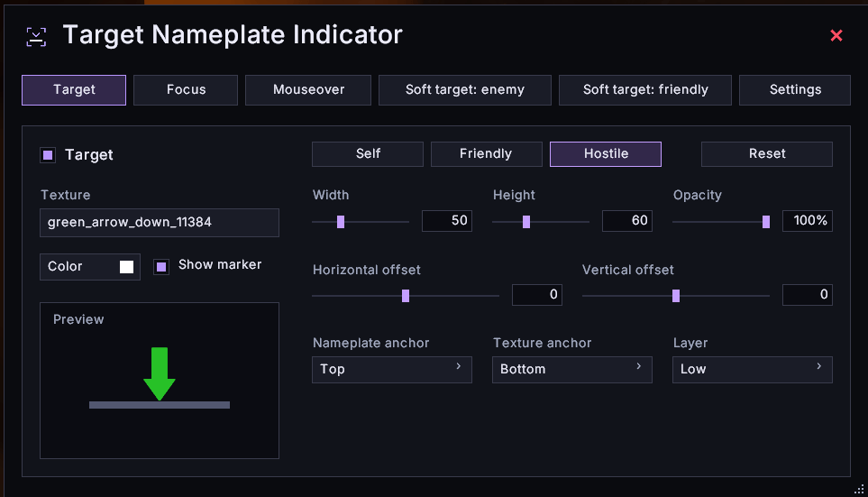The image size is (868, 497).
Task: Click the Opacity slider handle
Action: click(766, 222)
